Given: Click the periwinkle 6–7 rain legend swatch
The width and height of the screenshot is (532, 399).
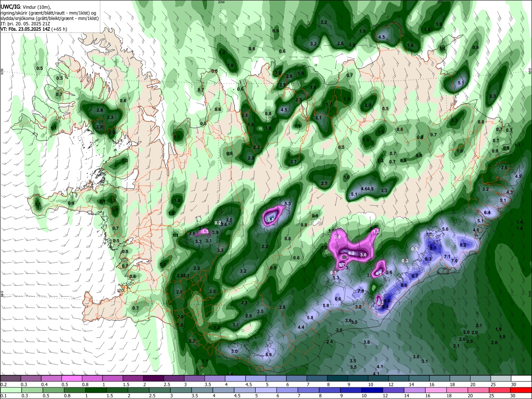Looking at the screenshot, I should pyautogui.click(x=287, y=390).
